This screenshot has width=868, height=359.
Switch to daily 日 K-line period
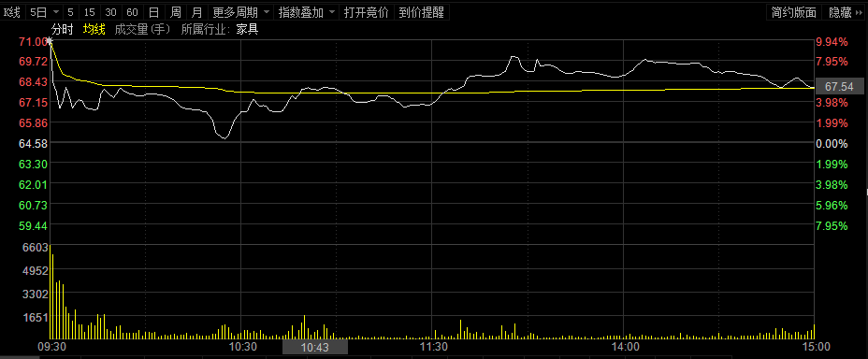[x=154, y=12]
